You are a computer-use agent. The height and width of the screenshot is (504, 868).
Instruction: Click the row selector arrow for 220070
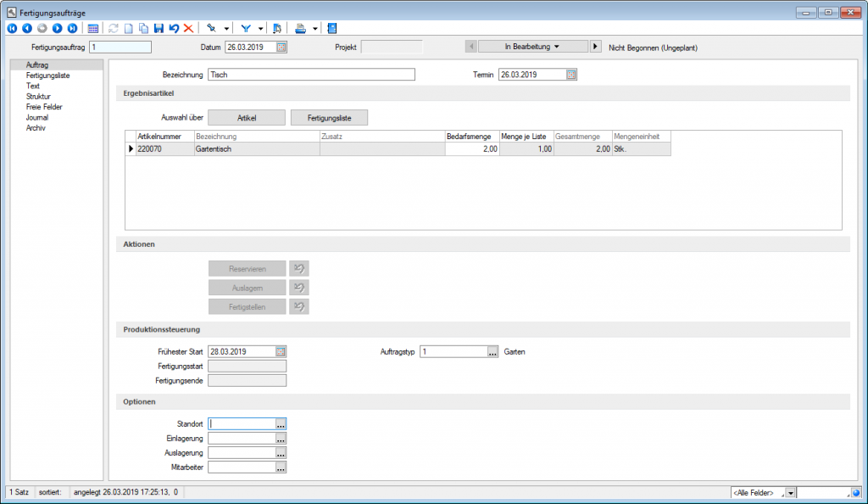pyautogui.click(x=131, y=149)
